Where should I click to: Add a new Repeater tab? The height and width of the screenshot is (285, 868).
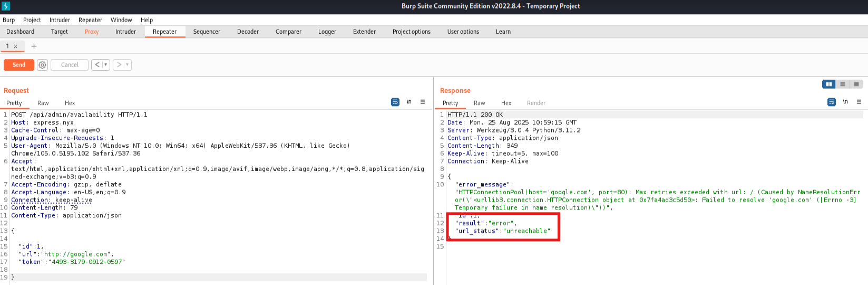[x=34, y=46]
